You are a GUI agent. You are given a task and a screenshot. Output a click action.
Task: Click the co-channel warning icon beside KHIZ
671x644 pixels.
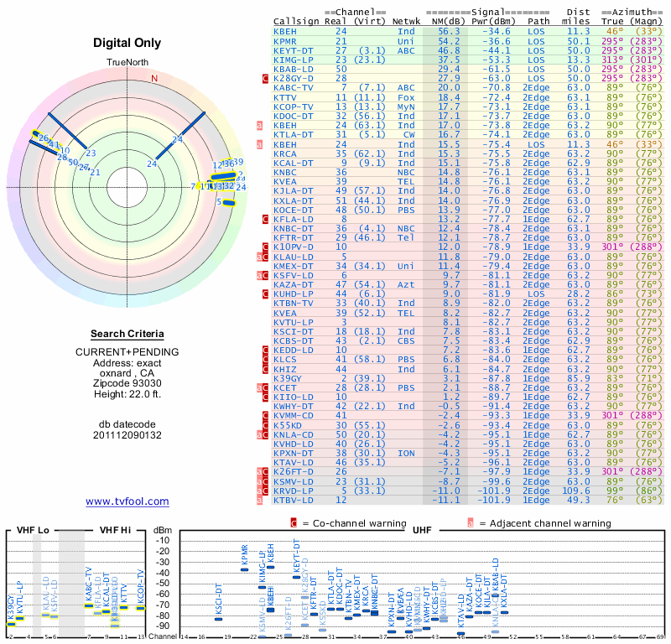tap(265, 369)
